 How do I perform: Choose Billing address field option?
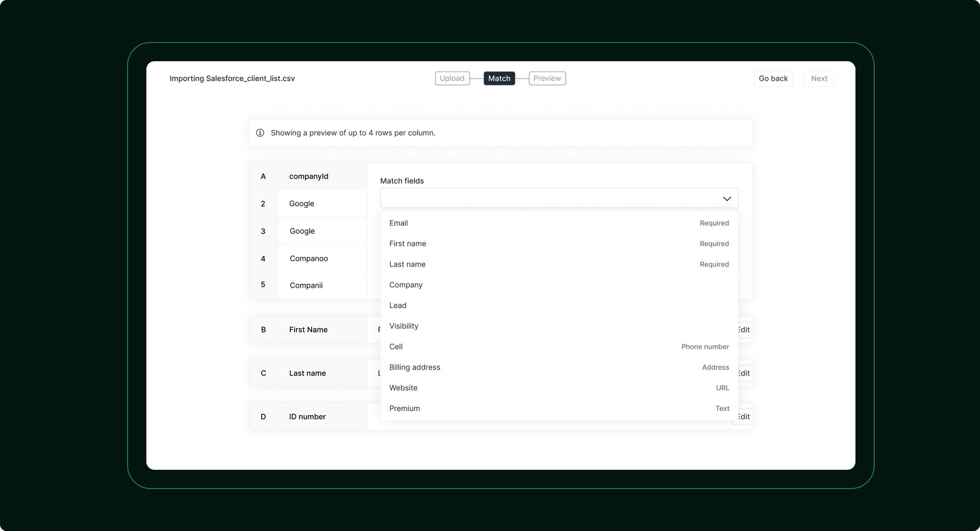[415, 367]
